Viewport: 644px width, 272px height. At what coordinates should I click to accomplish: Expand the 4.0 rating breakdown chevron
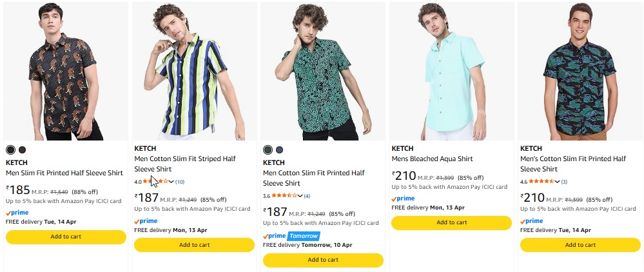(171, 182)
